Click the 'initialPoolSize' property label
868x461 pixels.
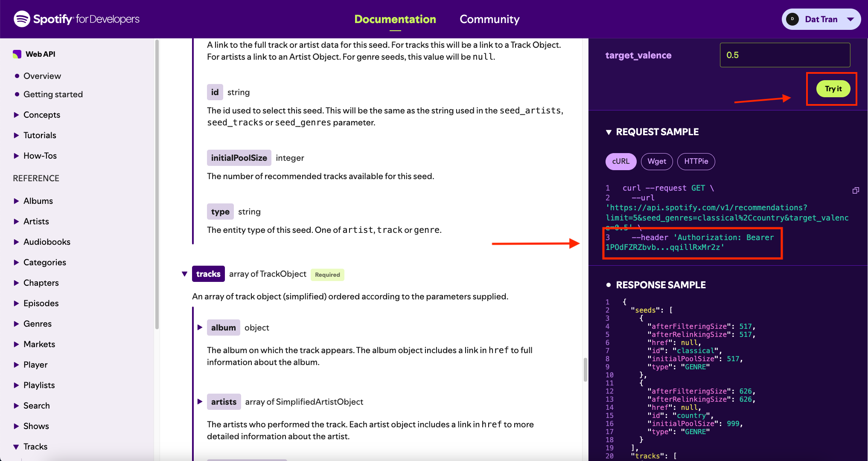[239, 158]
